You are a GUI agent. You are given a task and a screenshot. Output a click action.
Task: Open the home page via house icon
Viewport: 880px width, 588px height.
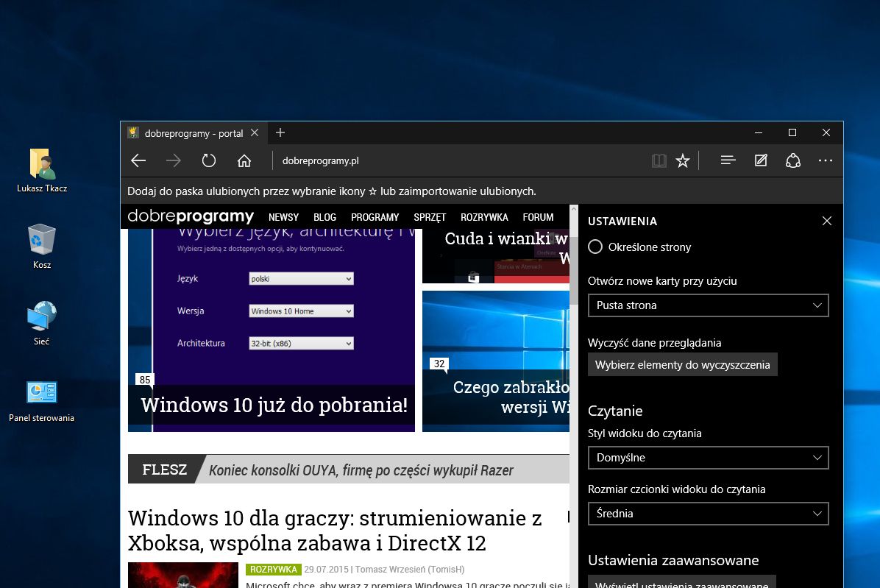244,160
